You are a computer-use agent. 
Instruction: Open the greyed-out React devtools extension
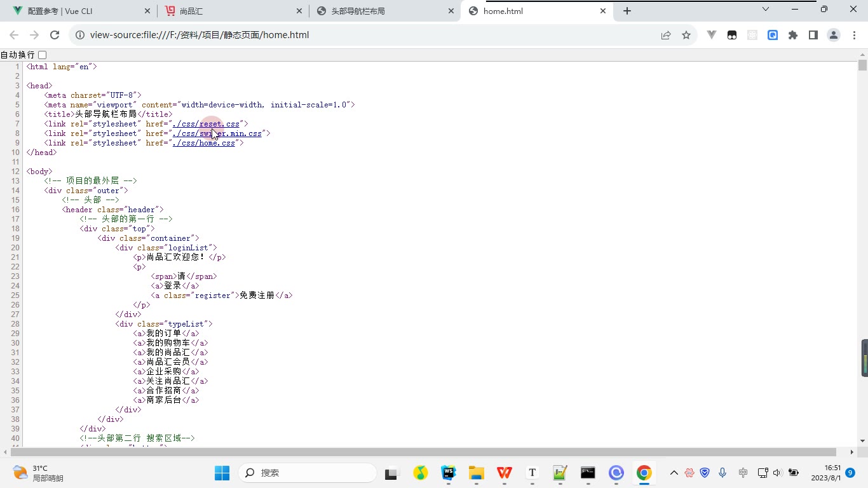752,35
